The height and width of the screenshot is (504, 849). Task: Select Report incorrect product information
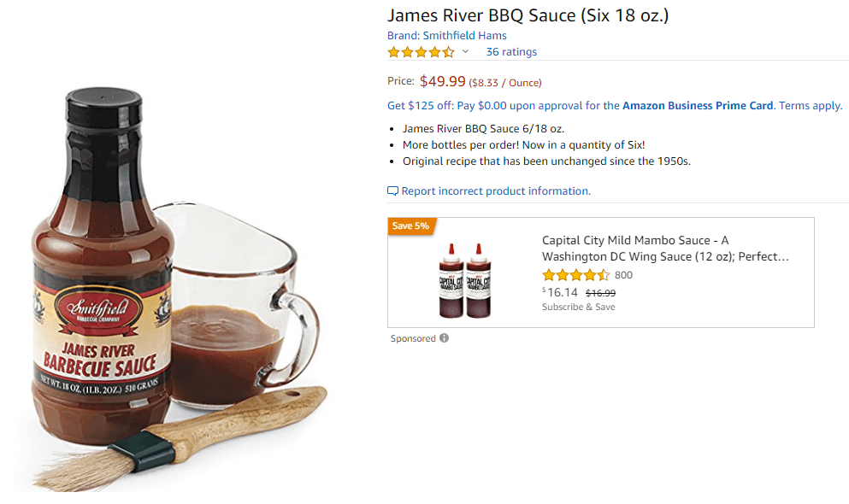pyautogui.click(x=496, y=191)
